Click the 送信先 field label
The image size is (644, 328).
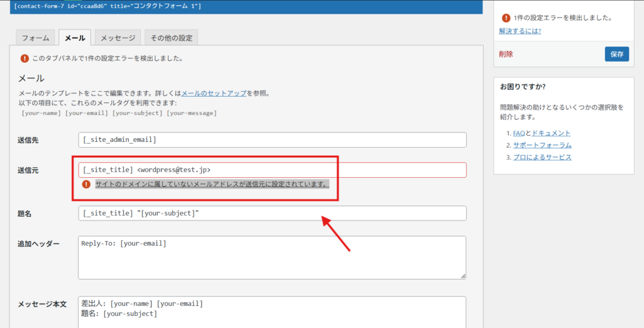coord(28,140)
